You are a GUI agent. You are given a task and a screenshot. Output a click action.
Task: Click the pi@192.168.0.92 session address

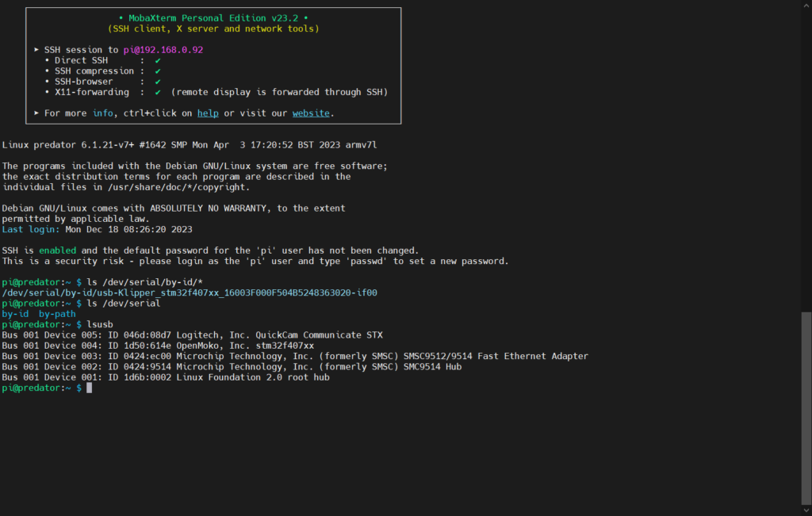[x=163, y=50]
